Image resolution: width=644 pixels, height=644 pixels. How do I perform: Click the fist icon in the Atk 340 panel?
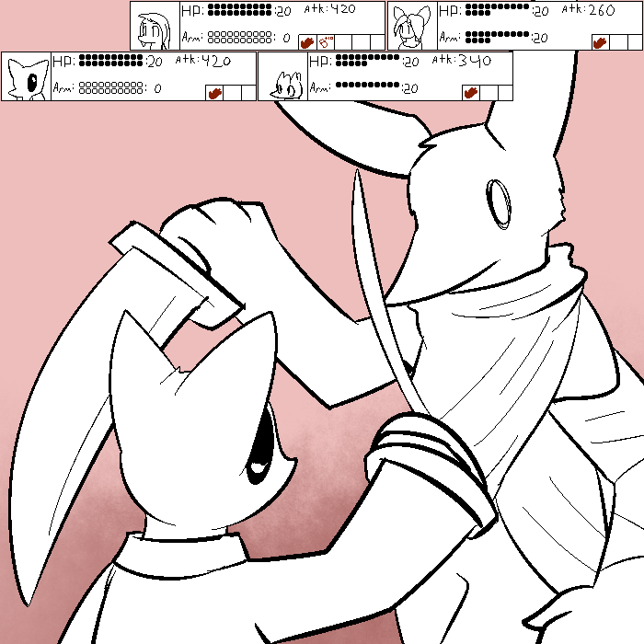point(470,92)
